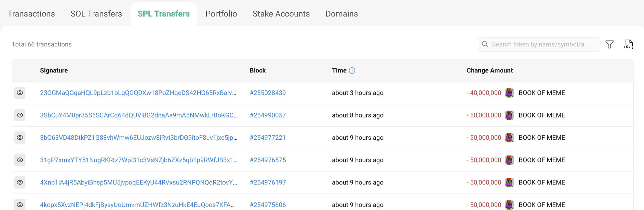The width and height of the screenshot is (644, 210).
Task: Open signature starting with 23GGMaQGqaHQL9
Action: [x=138, y=93]
